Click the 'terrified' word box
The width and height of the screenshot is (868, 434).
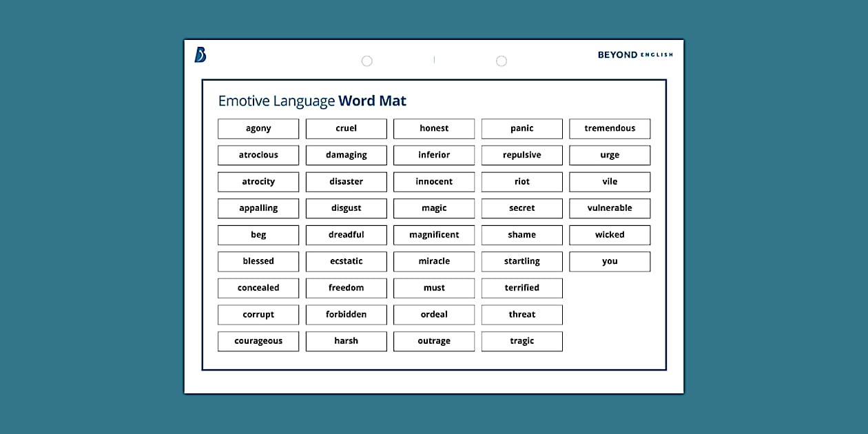[521, 288]
